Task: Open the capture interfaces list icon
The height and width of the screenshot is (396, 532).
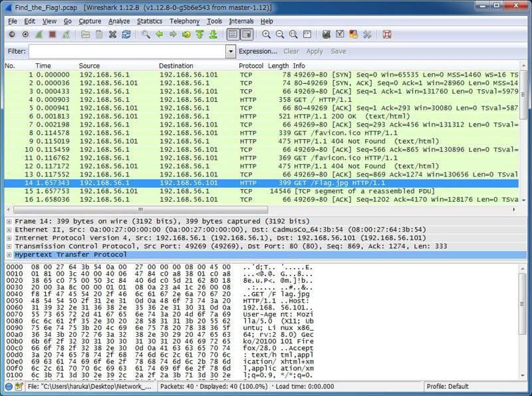Action: (x=12, y=35)
